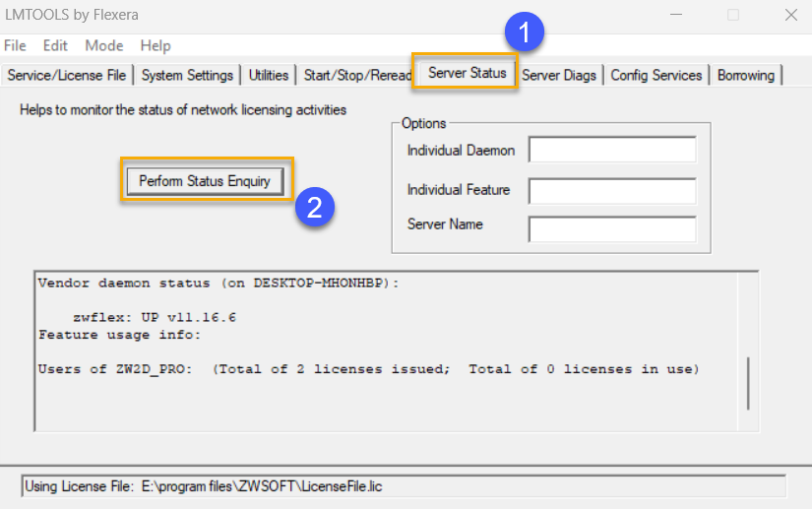The width and height of the screenshot is (812, 509).
Task: Go to Start/Stop/Reread tab
Action: [357, 75]
